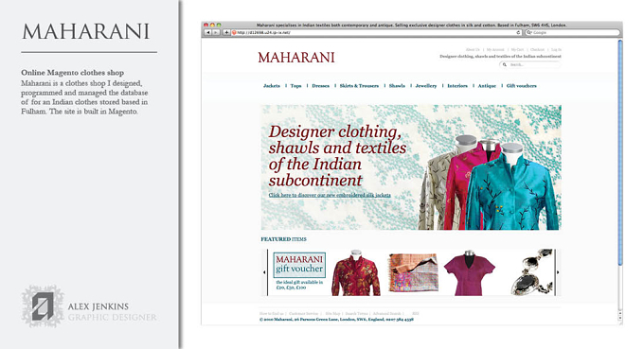This screenshot has width=644, height=349.
Task: Select the Maharani gift voucher featured item
Action: point(299,271)
